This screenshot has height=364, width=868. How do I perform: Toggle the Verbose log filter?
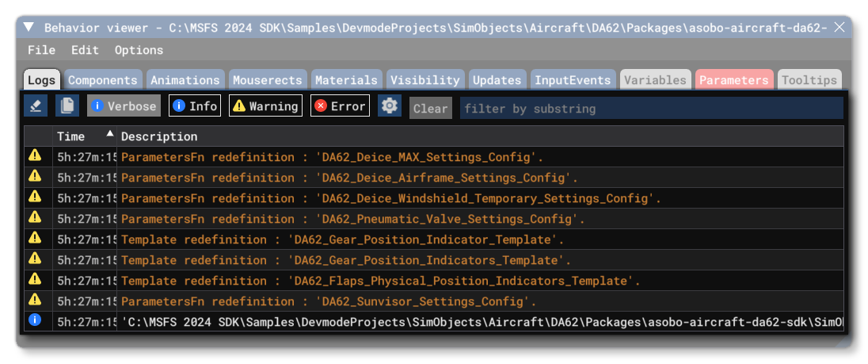click(x=124, y=105)
